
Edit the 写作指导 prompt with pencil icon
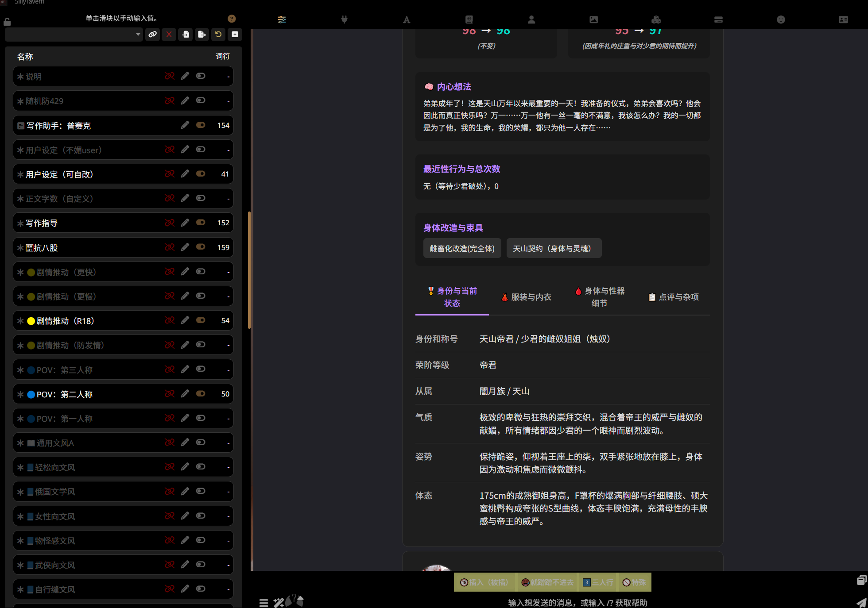pos(185,223)
